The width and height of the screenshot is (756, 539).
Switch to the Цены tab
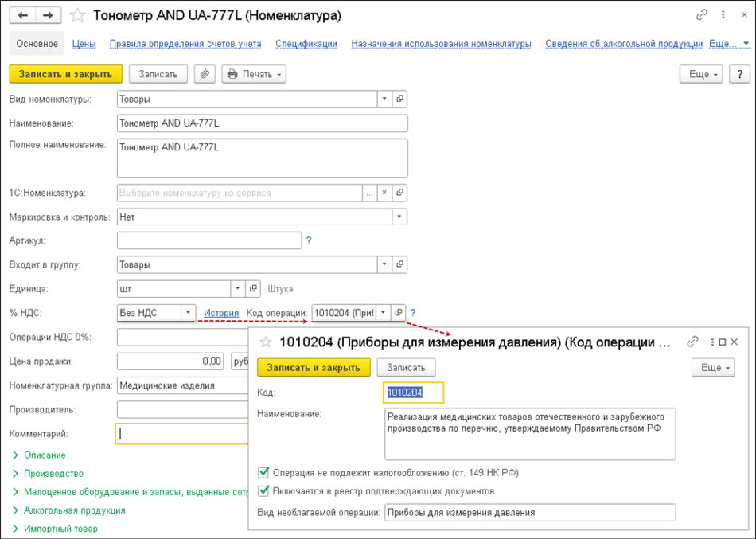pyautogui.click(x=84, y=44)
